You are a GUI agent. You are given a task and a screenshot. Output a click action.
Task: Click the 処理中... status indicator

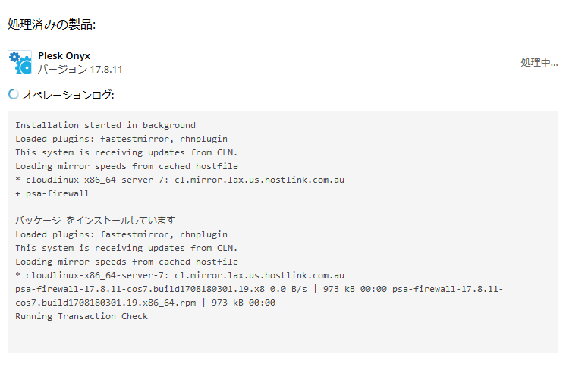pos(539,62)
